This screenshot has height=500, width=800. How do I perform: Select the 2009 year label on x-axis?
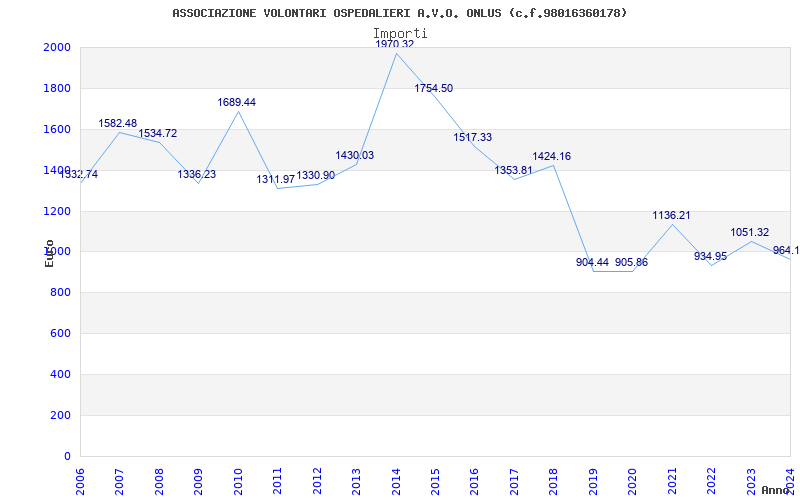[x=198, y=482]
